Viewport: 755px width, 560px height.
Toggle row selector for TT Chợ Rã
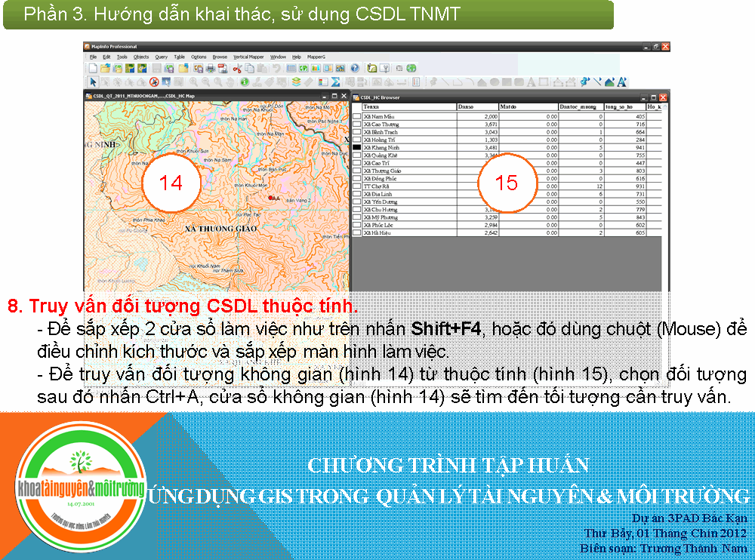(x=357, y=186)
